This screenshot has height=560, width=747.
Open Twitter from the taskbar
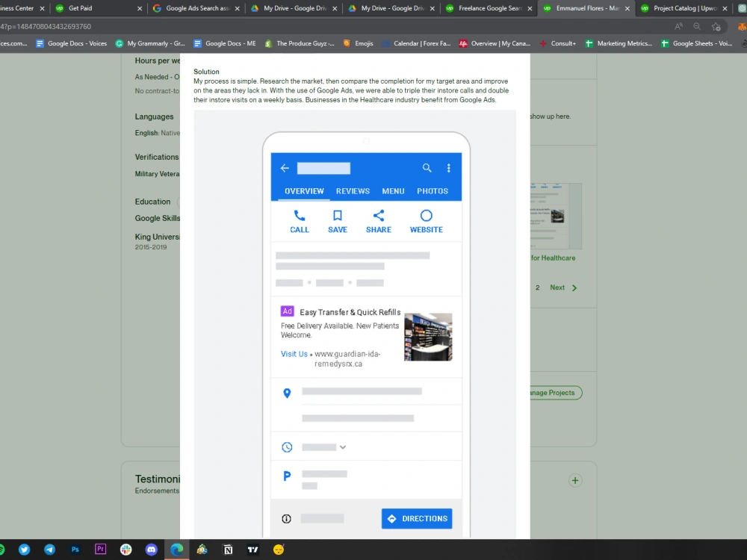(25, 550)
